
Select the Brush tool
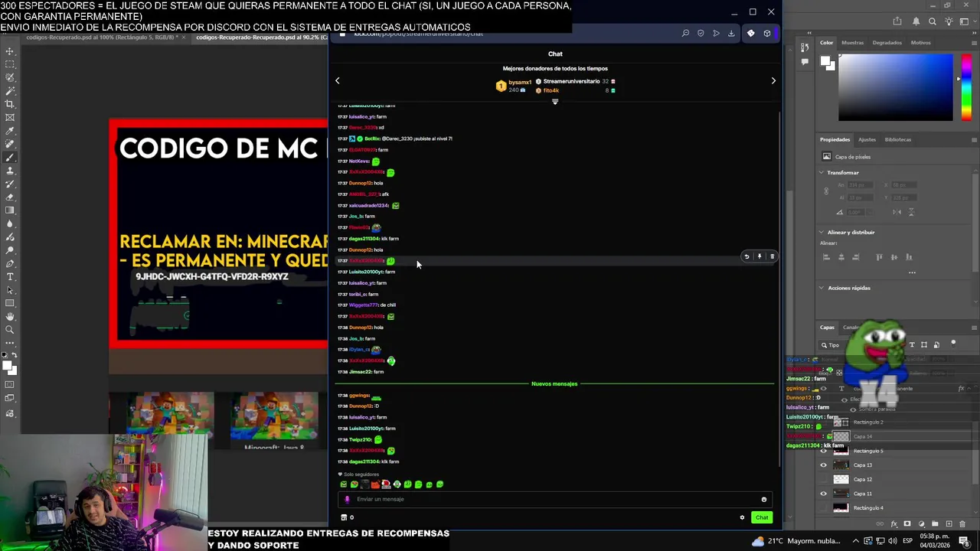10,157
